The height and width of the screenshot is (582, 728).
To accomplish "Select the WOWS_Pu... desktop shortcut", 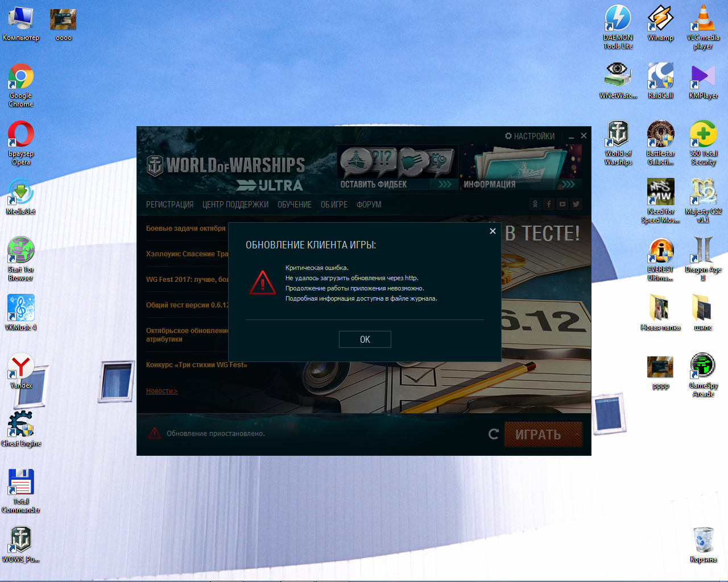I will pyautogui.click(x=21, y=544).
